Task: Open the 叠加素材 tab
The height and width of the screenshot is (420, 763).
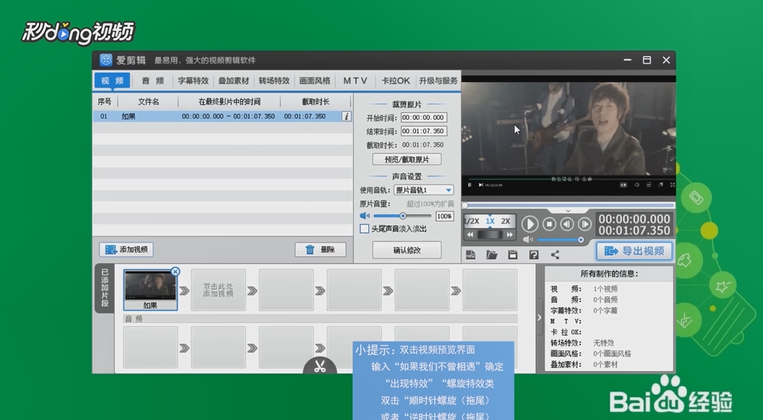Action: pyautogui.click(x=234, y=81)
